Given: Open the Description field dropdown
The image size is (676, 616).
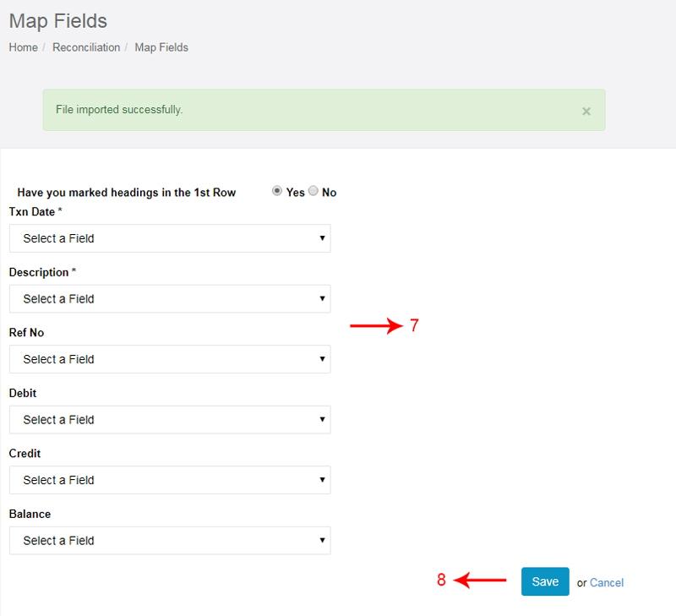Looking at the screenshot, I should coord(170,299).
